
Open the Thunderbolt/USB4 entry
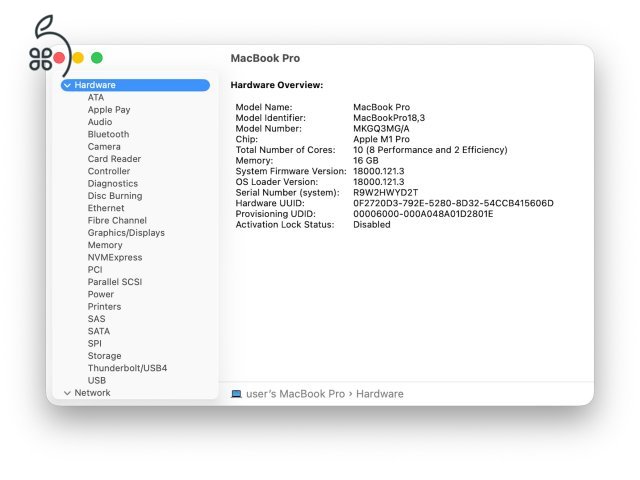point(127,368)
